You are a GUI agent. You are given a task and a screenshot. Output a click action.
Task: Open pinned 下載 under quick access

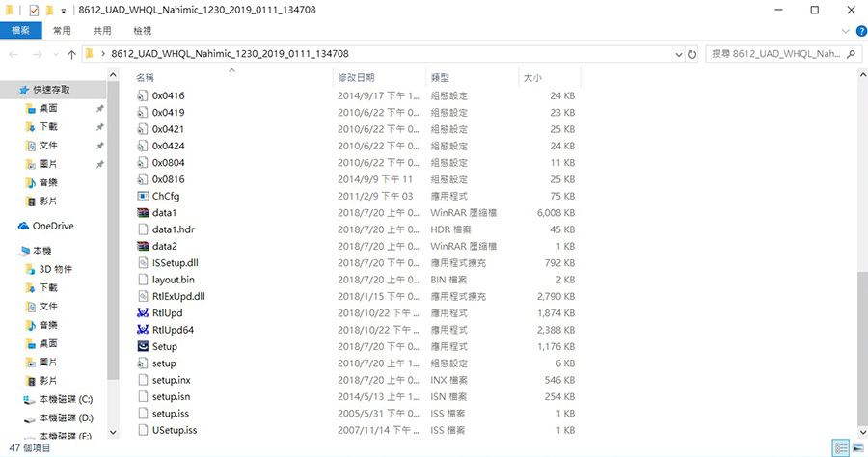(48, 126)
